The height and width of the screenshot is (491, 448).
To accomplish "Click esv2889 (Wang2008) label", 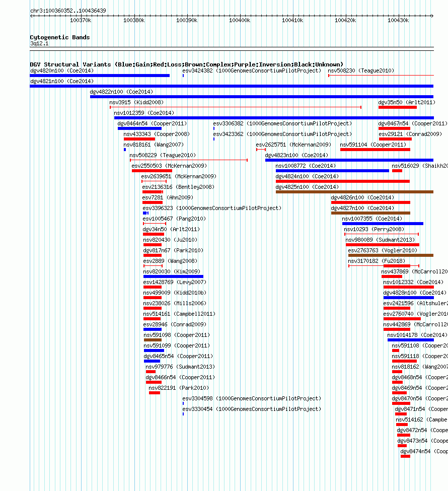I will pos(170,261).
